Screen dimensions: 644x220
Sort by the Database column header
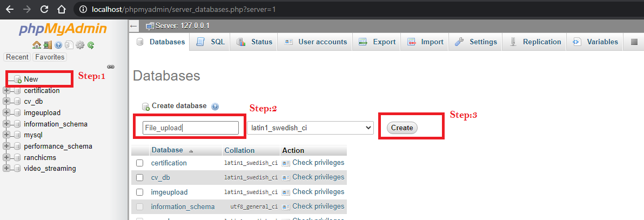(x=167, y=150)
